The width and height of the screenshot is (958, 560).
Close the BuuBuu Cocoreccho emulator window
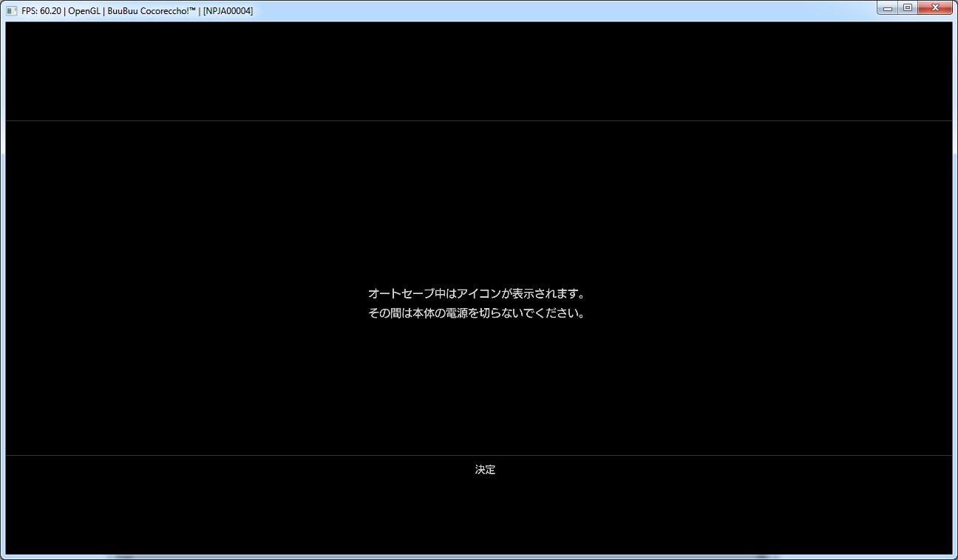tap(935, 7)
